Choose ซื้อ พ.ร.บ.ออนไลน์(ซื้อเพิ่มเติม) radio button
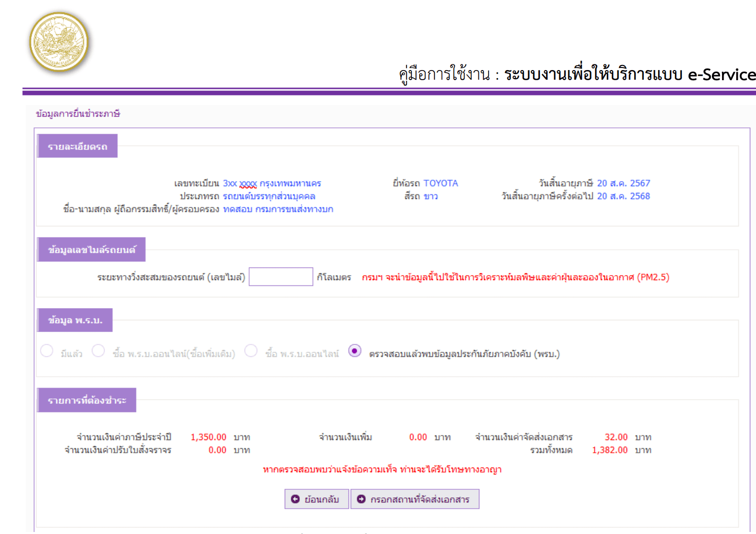Screen dimensions: 756x534 coord(98,351)
